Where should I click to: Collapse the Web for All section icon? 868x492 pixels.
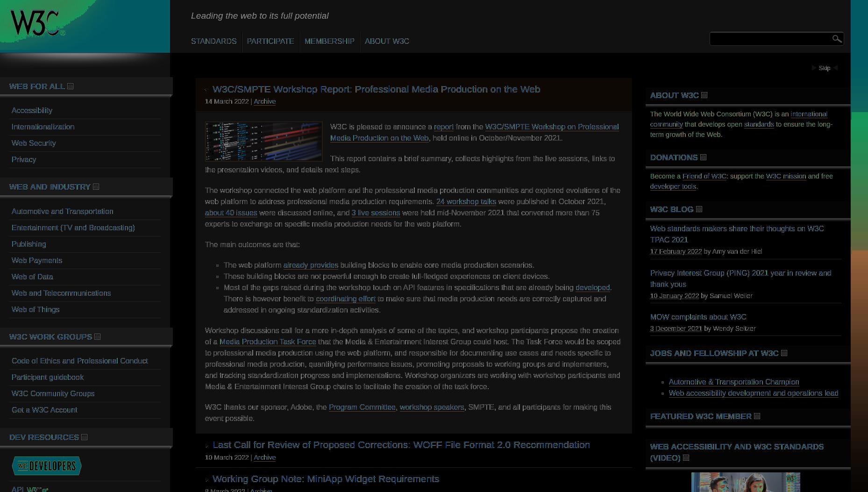coord(70,86)
